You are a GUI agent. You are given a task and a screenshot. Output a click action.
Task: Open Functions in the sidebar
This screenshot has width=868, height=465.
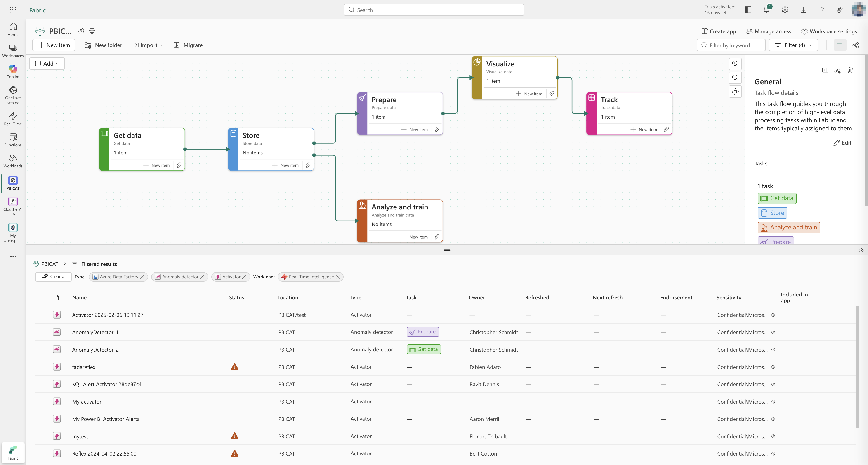click(x=13, y=140)
